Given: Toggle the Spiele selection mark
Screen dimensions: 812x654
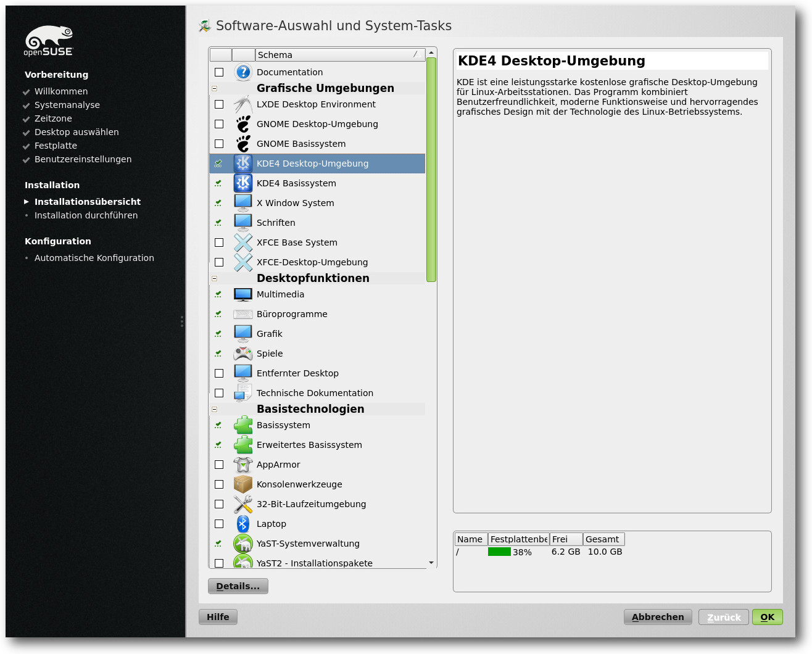Looking at the screenshot, I should click(x=218, y=354).
